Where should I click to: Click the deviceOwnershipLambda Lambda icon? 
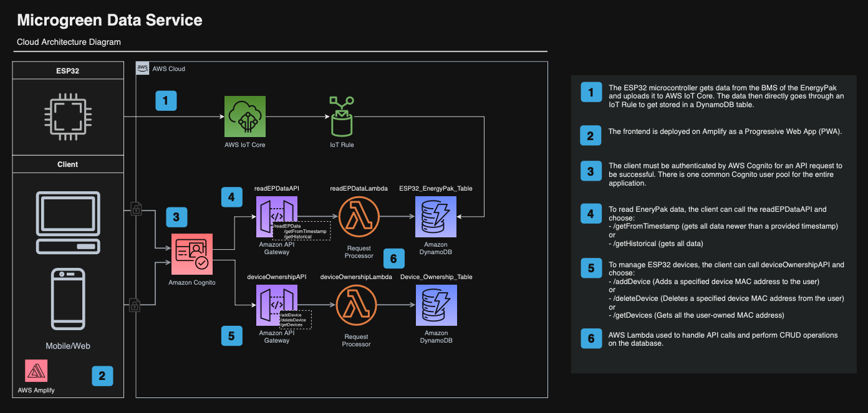pyautogui.click(x=356, y=305)
